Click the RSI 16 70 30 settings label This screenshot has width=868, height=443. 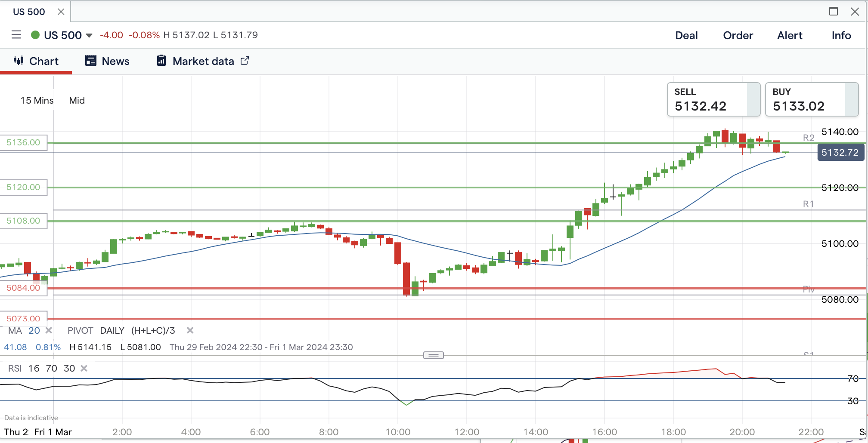point(41,368)
